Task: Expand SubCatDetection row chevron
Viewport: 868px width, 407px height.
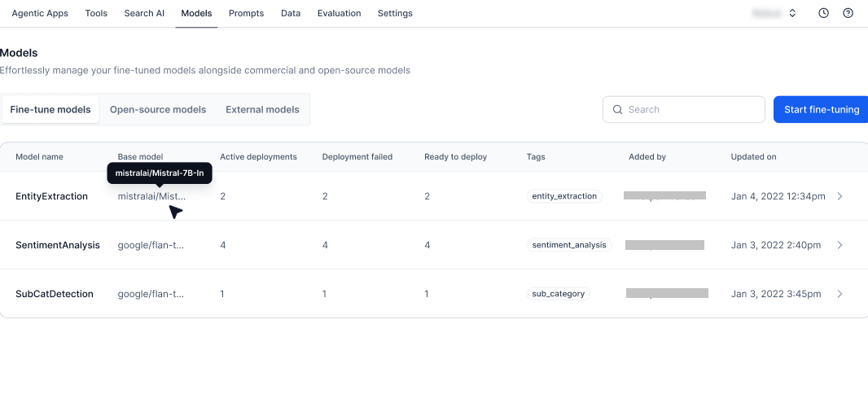Action: point(840,294)
